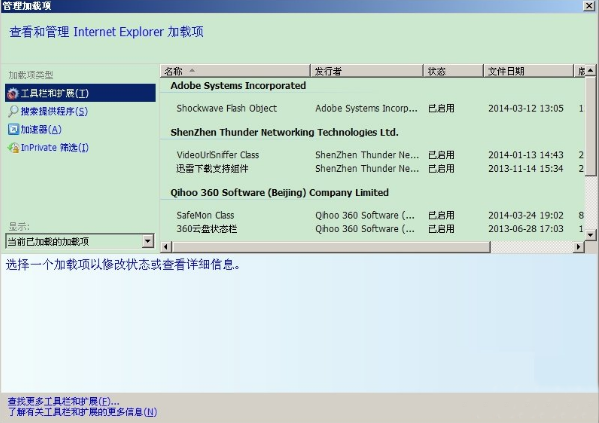The width and height of the screenshot is (599, 423).
Task: Close the 管理加载项 dialog
Action: pyautogui.click(x=589, y=6)
